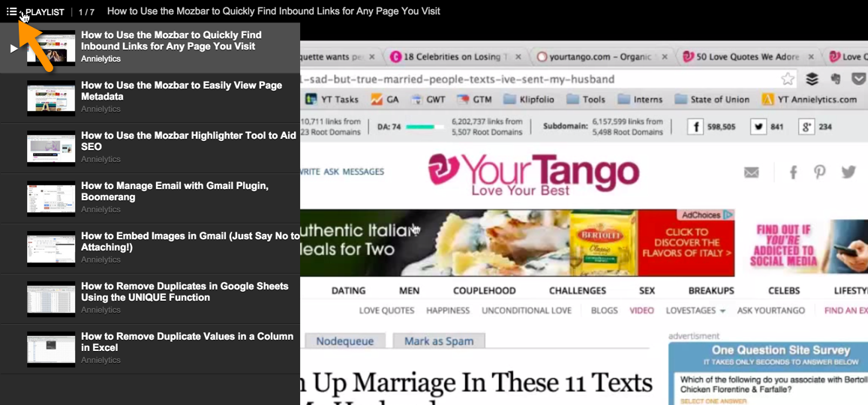The height and width of the screenshot is (405, 868).
Task: Click the VIDEO subnav link
Action: click(x=641, y=310)
